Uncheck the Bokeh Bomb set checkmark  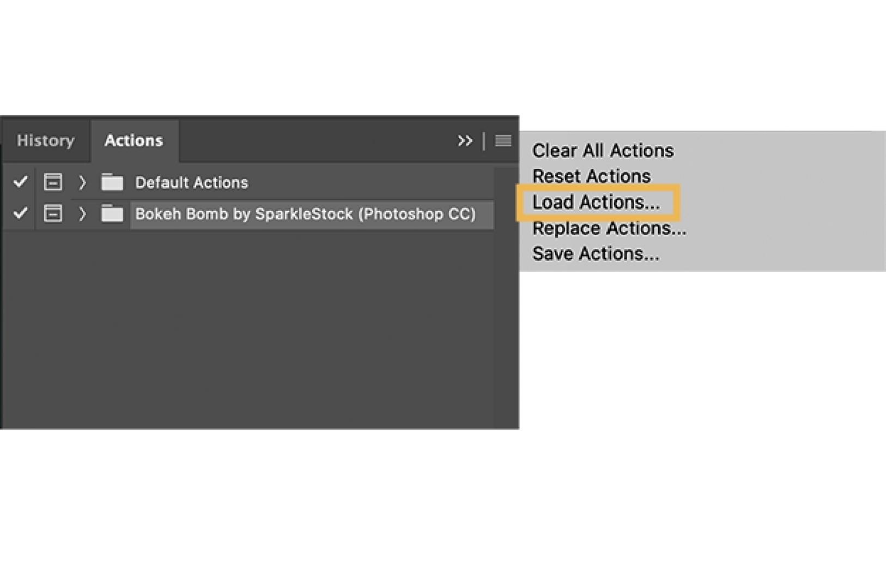pos(20,214)
